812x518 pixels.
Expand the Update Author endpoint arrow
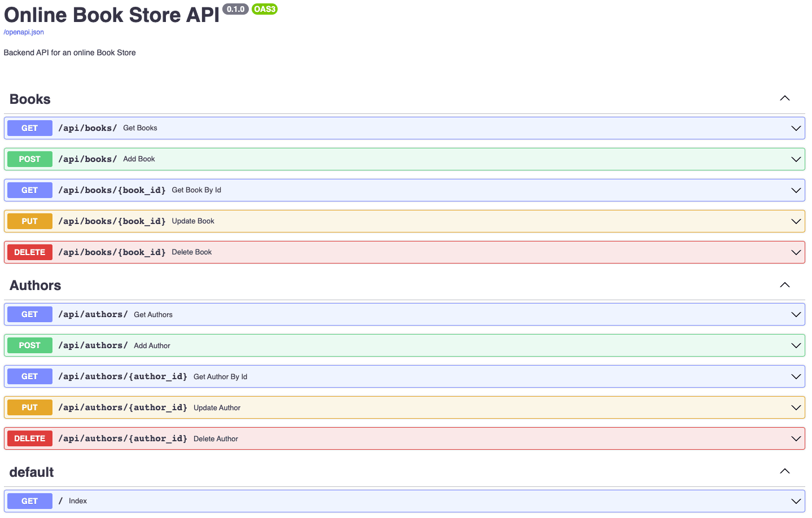tap(796, 407)
